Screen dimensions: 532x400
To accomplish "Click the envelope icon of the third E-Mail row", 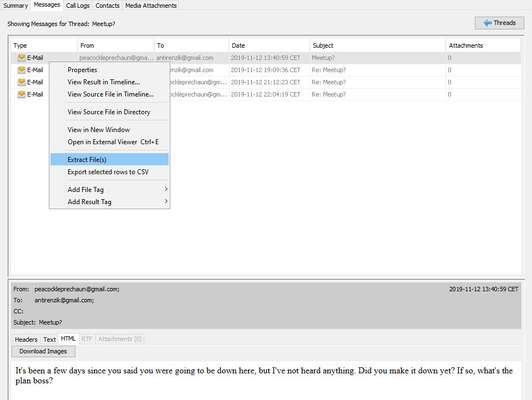I will (22, 82).
